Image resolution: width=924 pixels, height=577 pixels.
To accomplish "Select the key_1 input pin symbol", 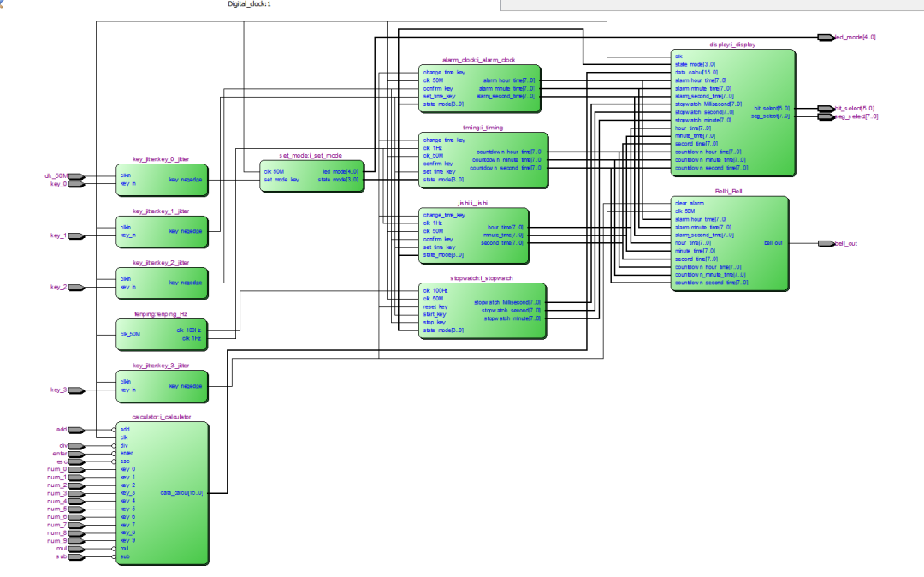I will 76,235.
